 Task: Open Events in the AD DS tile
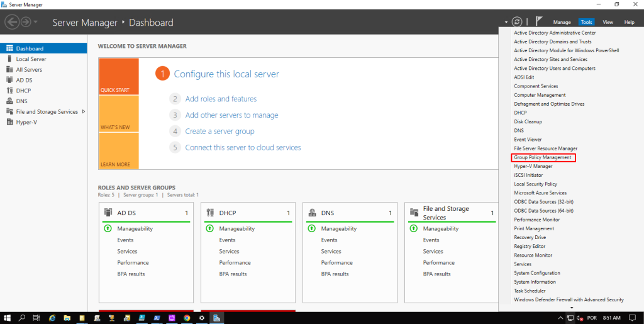tap(125, 240)
